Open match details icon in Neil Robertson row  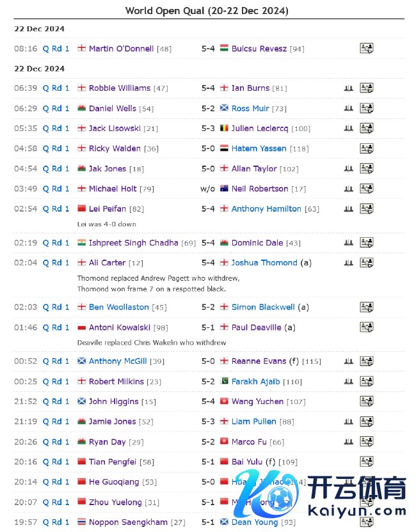coord(366,189)
